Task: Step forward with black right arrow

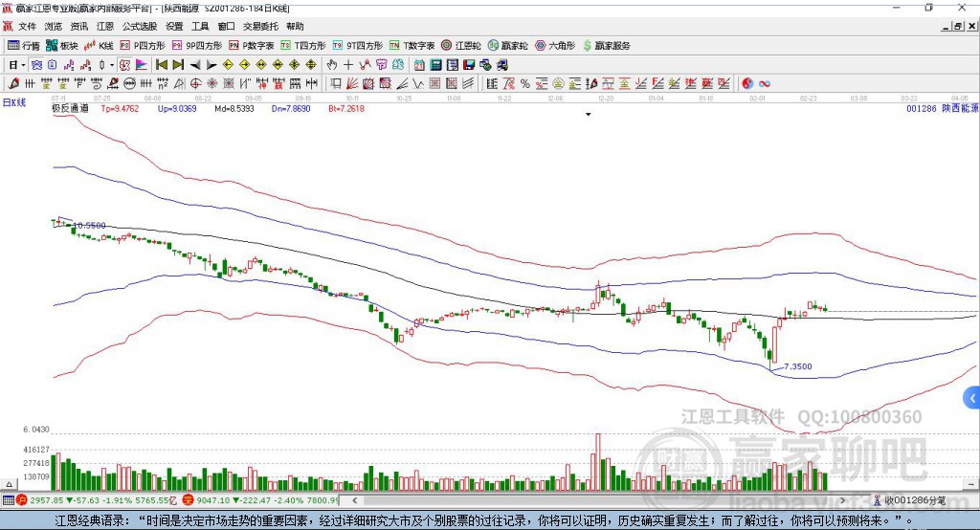Action: click(x=212, y=65)
